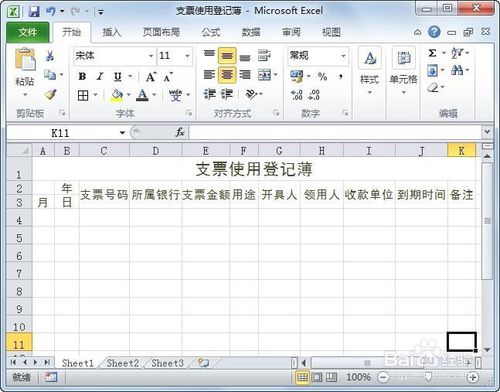
Task: Switch to the 页面布局 tab
Action: tap(161, 32)
